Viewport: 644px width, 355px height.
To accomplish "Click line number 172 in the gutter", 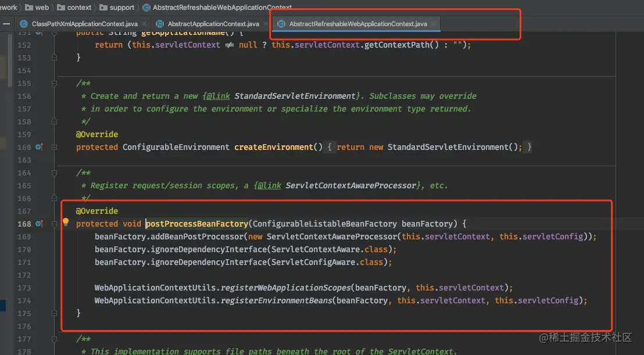I will click(24, 275).
